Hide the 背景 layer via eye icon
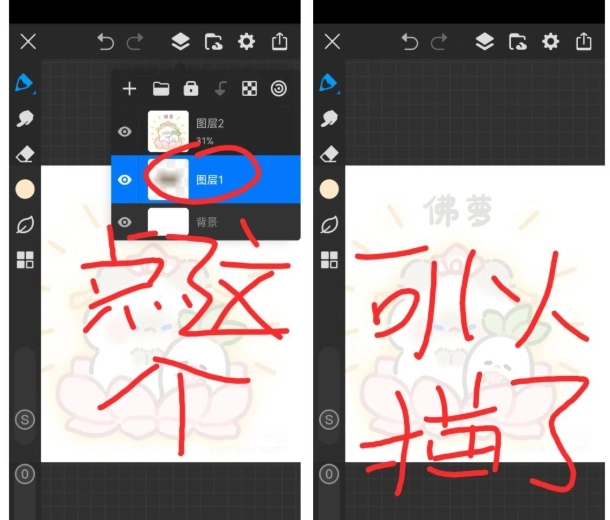Viewport: 610px width, 520px height. pos(126,222)
